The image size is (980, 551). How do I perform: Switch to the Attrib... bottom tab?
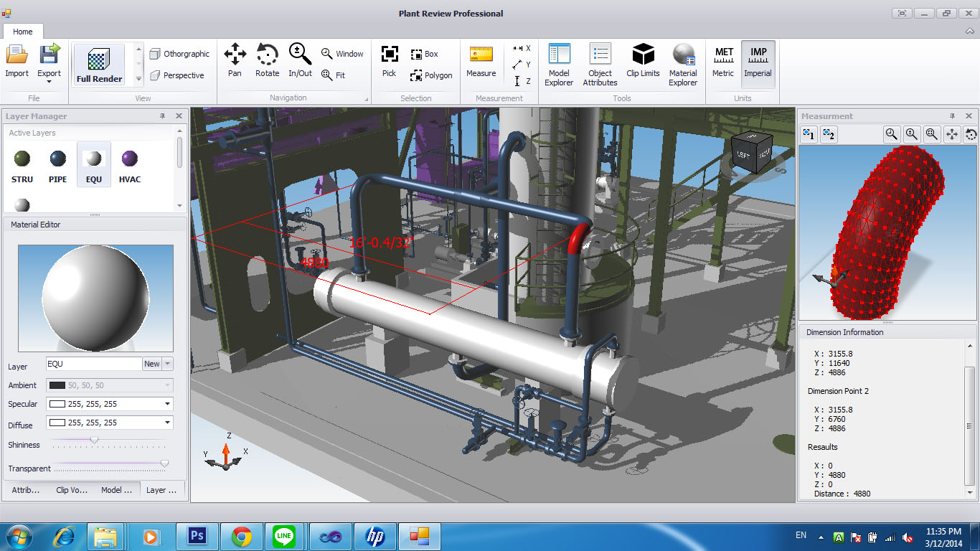coord(26,490)
